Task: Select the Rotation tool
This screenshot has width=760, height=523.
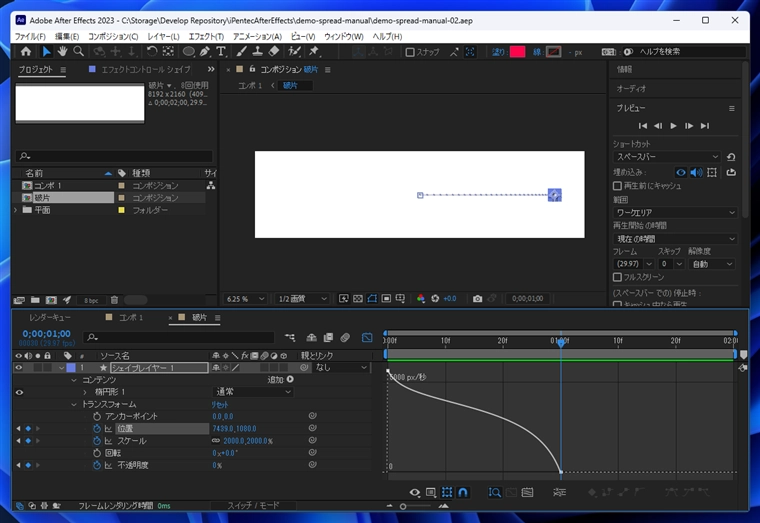Action: [152, 51]
